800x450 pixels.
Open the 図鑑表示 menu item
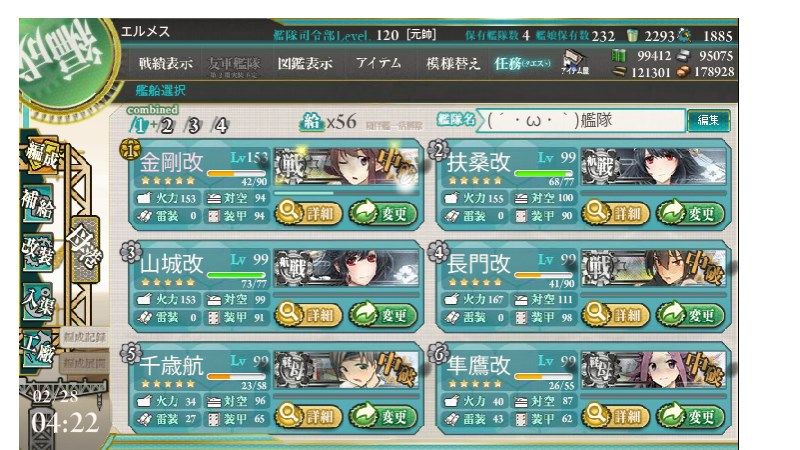click(x=305, y=64)
